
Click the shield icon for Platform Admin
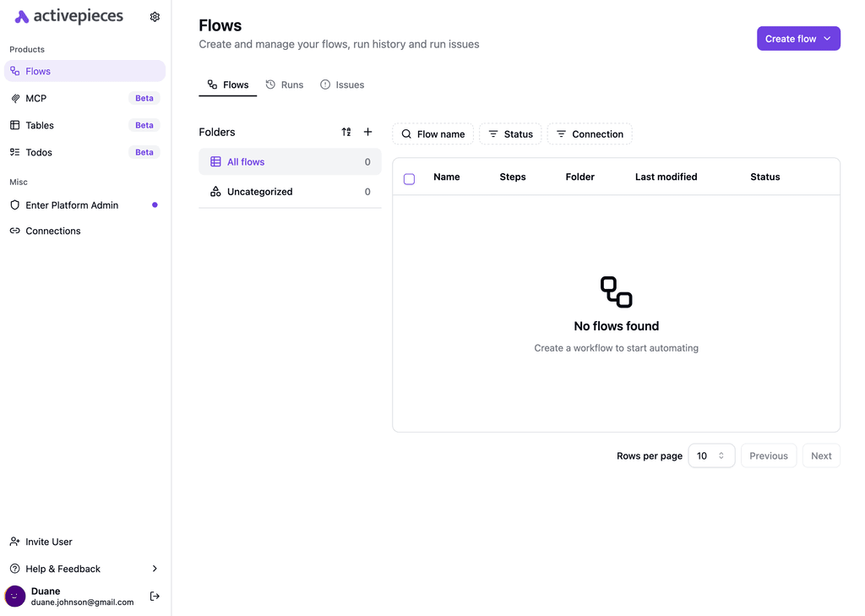pos(15,205)
